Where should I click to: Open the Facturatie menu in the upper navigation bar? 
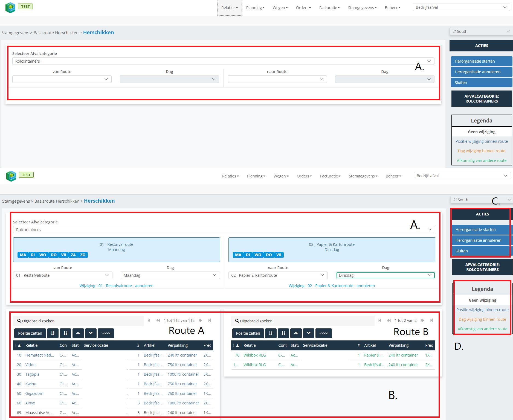click(329, 8)
